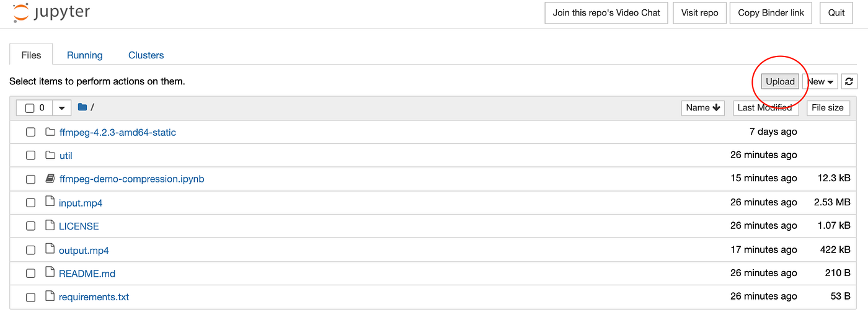Viewport: 868px width, 317px height.
Task: Click the ffmpeg-4.2.3-amd64-static folder icon
Action: (x=50, y=132)
